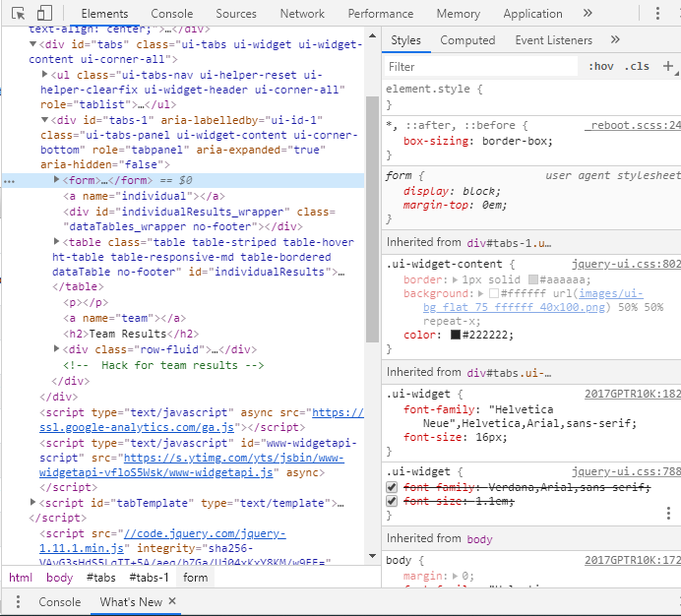Screen dimensions: 681x616
Task: Click the #aaaaaa border color swatch
Action: pyautogui.click(x=533, y=279)
